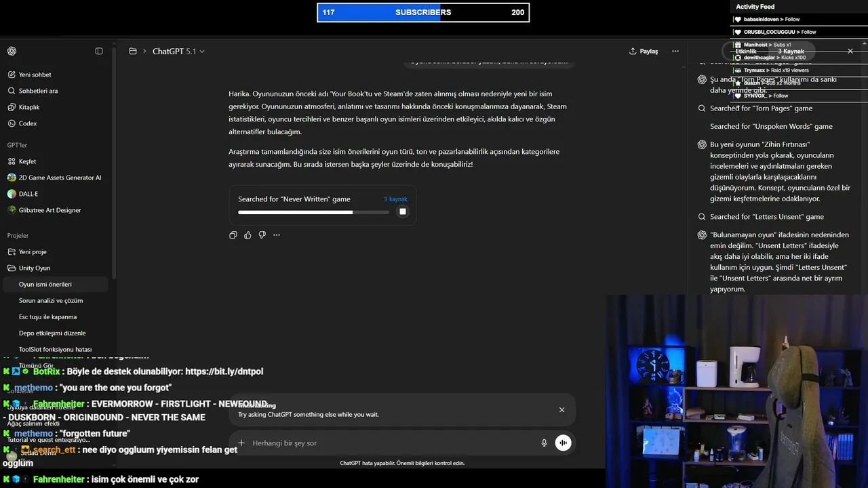Switch to the Etkinlik tab
Viewport: 868px width, 488px height.
click(746, 52)
